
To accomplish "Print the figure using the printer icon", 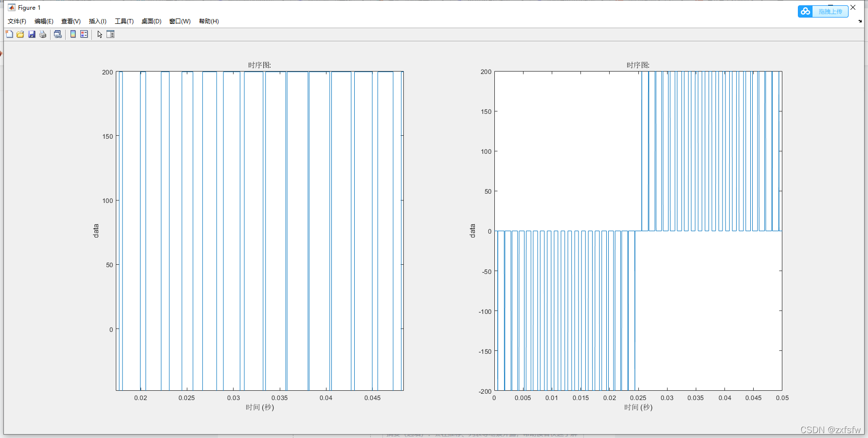I will pyautogui.click(x=43, y=34).
